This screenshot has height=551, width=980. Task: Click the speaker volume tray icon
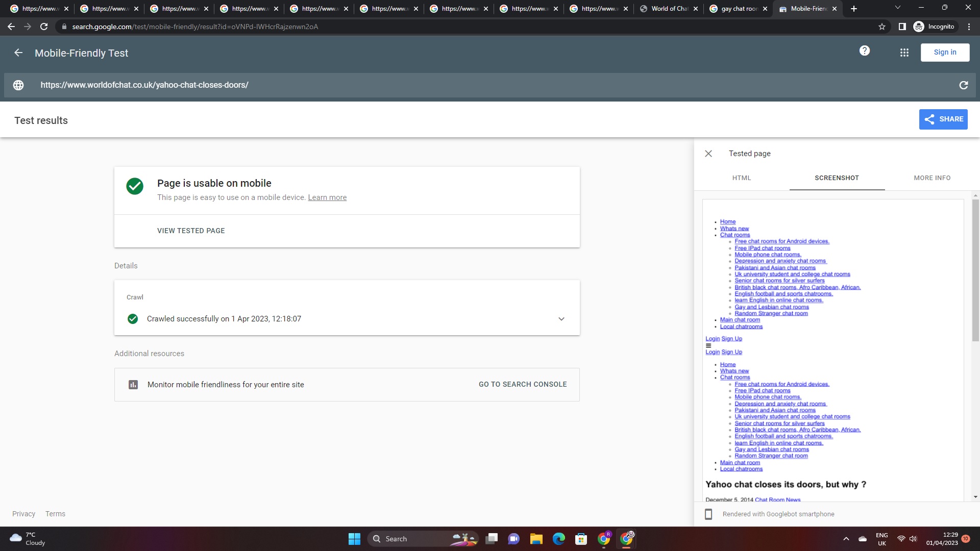[913, 539]
